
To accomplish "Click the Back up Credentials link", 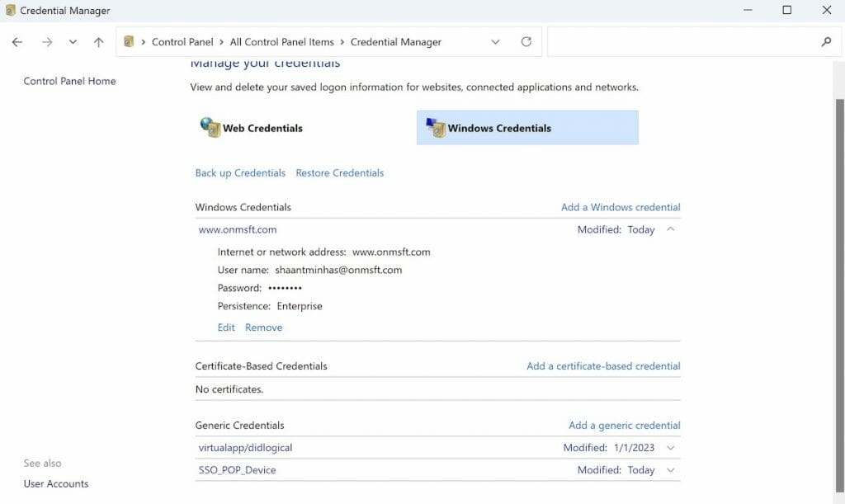I will point(240,173).
